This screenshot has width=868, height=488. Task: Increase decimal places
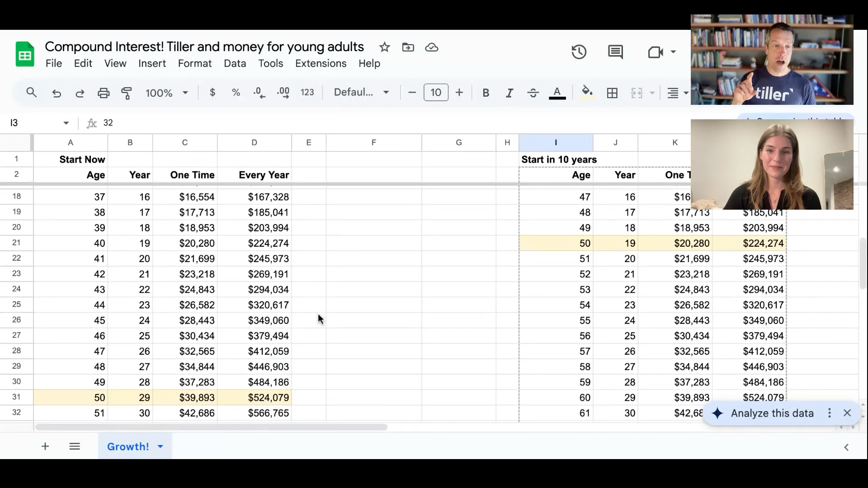[283, 93]
